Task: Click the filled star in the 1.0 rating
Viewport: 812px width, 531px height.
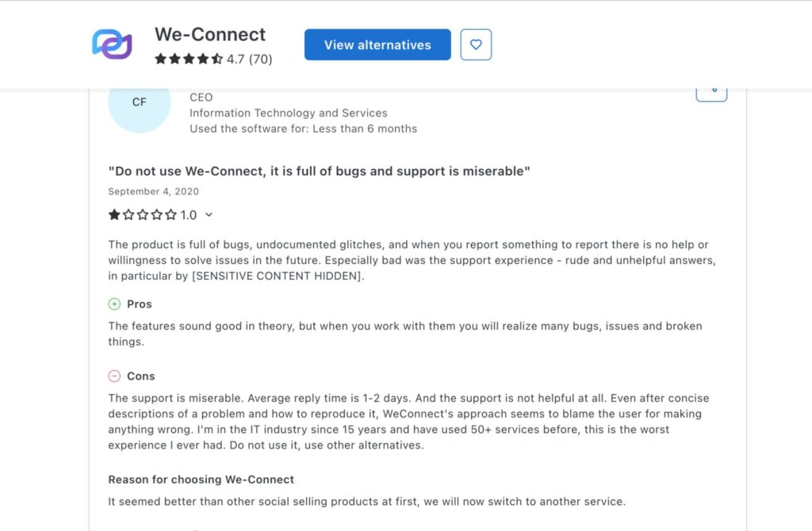Action: (x=114, y=215)
